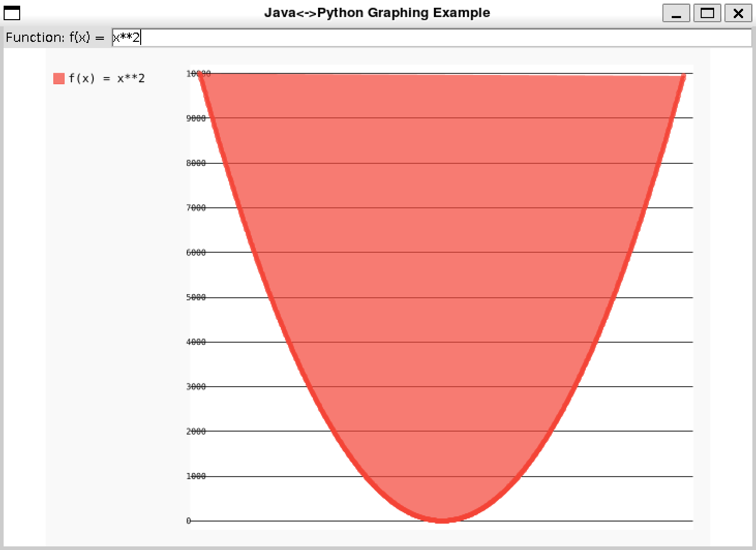Screen dimensions: 756x550
Task: Pick the 6000 y-axis label
Action: [x=196, y=253]
